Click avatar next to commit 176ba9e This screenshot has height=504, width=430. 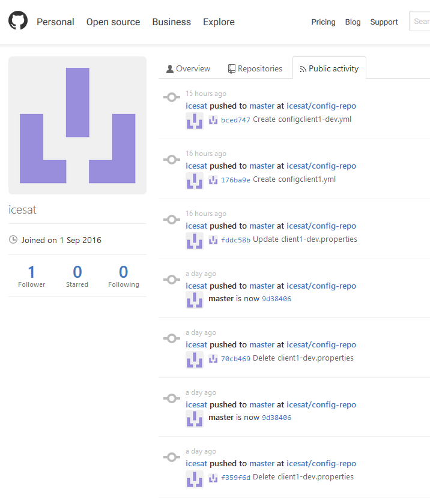(x=194, y=181)
